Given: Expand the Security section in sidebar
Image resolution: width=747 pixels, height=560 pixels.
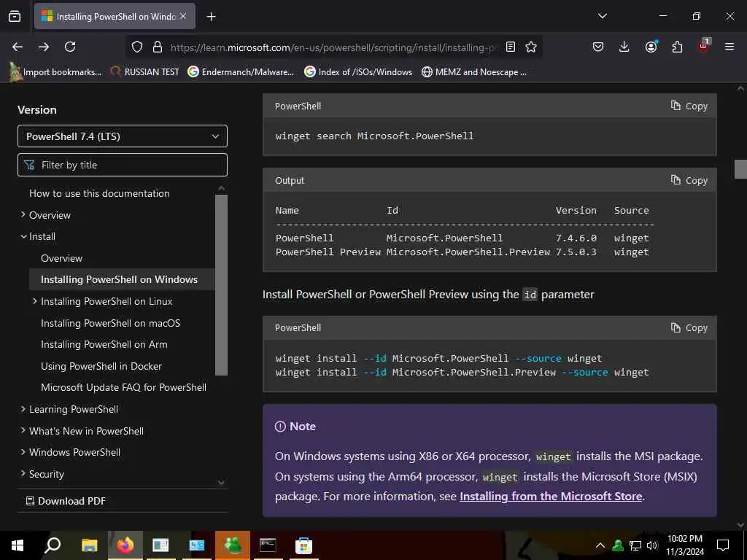Looking at the screenshot, I should click(x=23, y=473).
